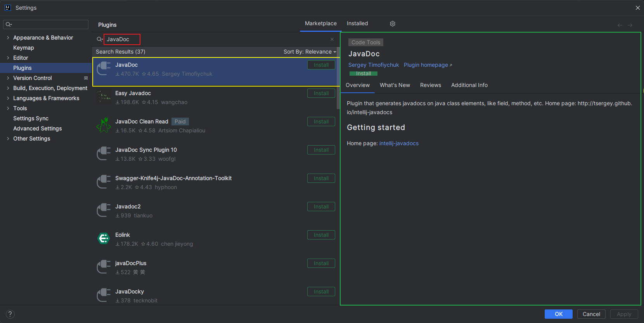Open the Overview tab
644x323 pixels.
(x=358, y=85)
